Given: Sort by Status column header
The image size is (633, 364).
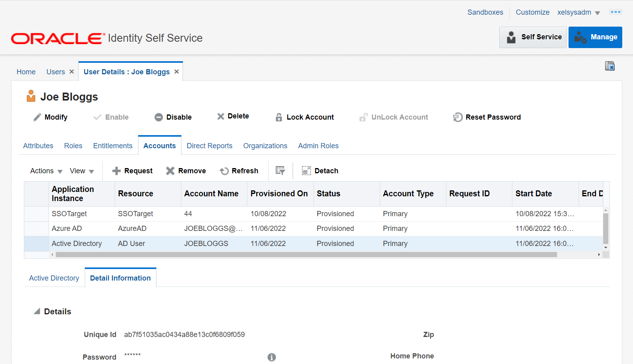Looking at the screenshot, I should (x=347, y=194).
